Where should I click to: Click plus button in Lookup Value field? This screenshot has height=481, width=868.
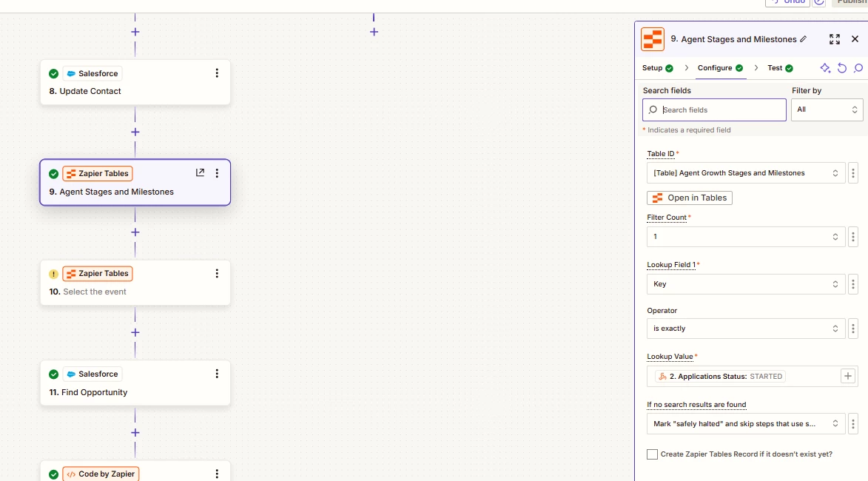(x=847, y=377)
